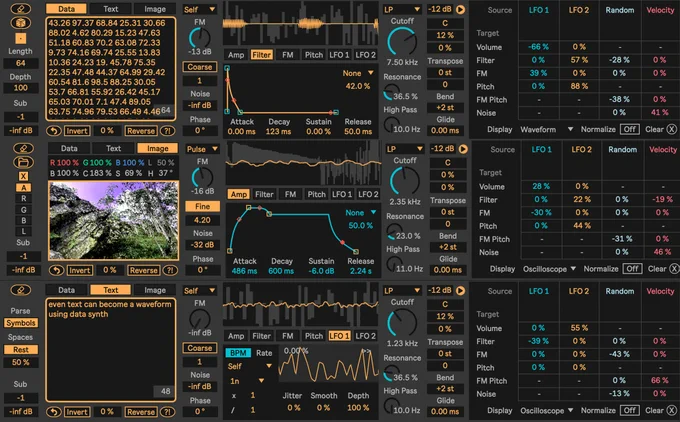Screen dimensions: 680x422
Task: Open the None dropdown above 50.0 %
Action: 361,213
